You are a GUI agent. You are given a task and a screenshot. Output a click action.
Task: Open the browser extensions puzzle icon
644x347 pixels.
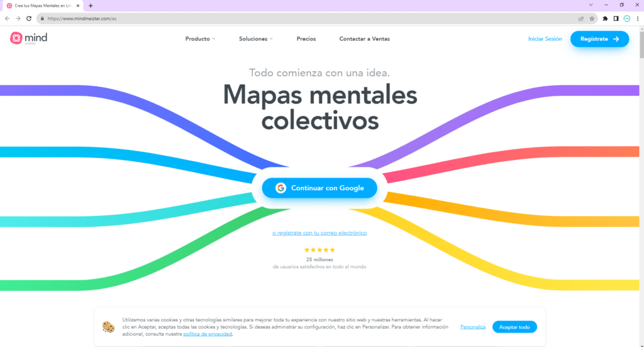(605, 18)
